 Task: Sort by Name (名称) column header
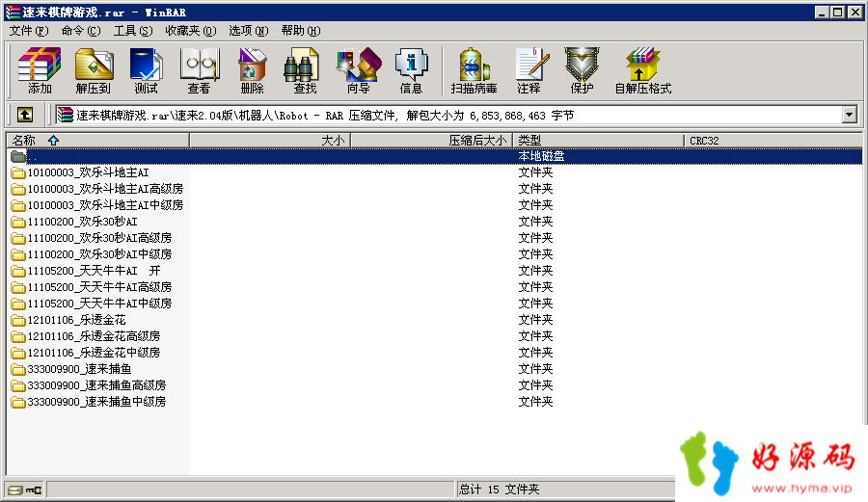[98, 141]
